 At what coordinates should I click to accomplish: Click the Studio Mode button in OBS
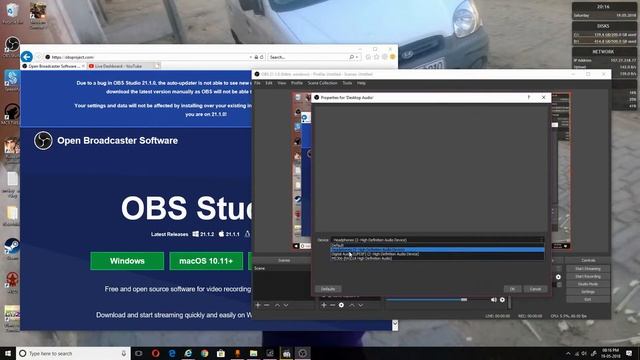(588, 284)
